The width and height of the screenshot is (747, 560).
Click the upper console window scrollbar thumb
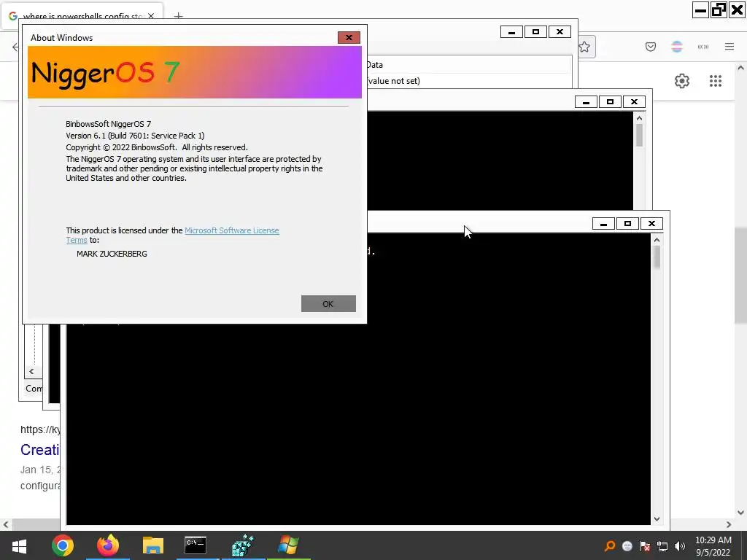pyautogui.click(x=639, y=135)
